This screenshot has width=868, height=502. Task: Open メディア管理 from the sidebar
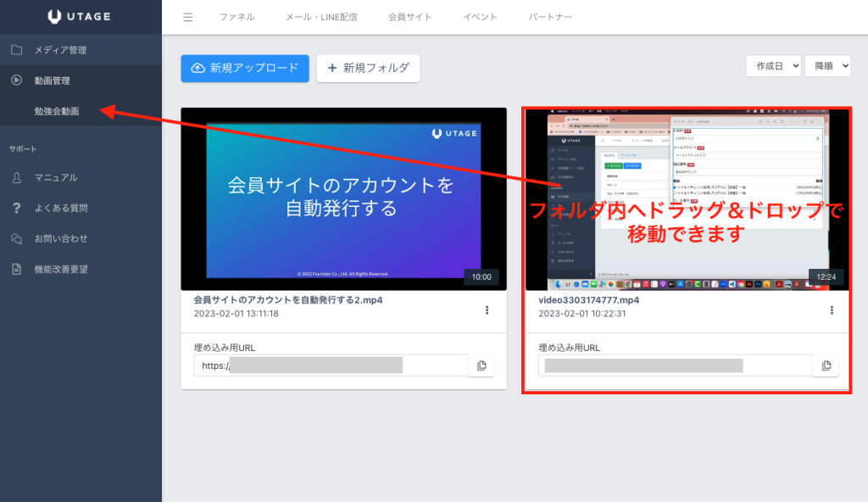pos(60,50)
